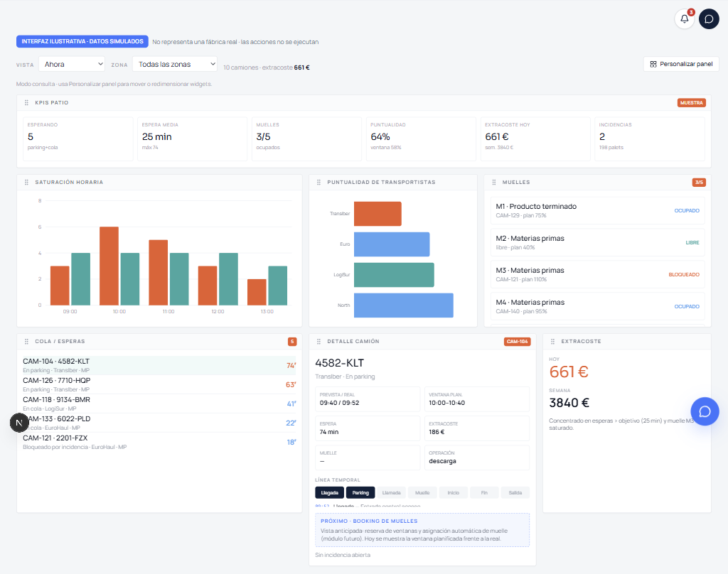The image size is (728, 574).
Task: Grab the Extracoste widget drag handle
Action: (x=552, y=342)
